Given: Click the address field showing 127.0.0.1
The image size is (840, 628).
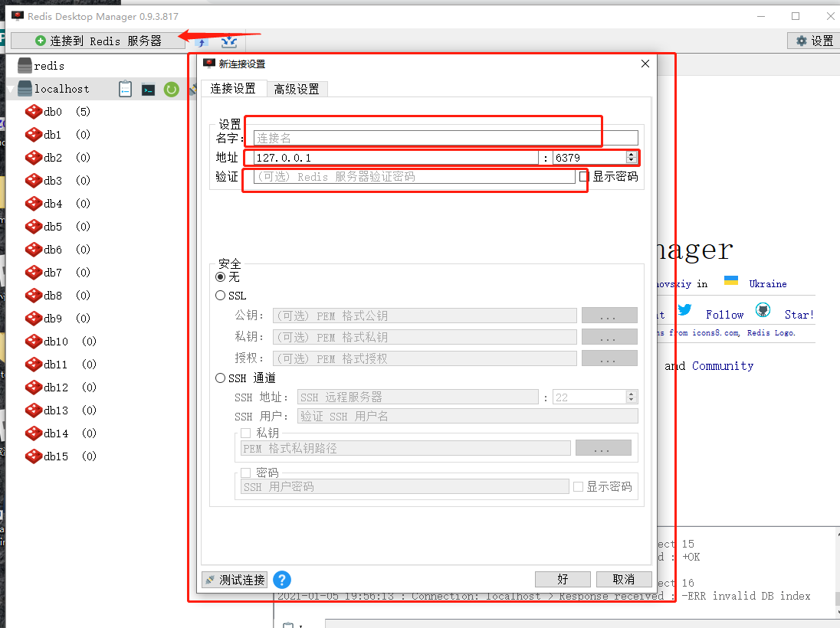Looking at the screenshot, I should [x=396, y=158].
